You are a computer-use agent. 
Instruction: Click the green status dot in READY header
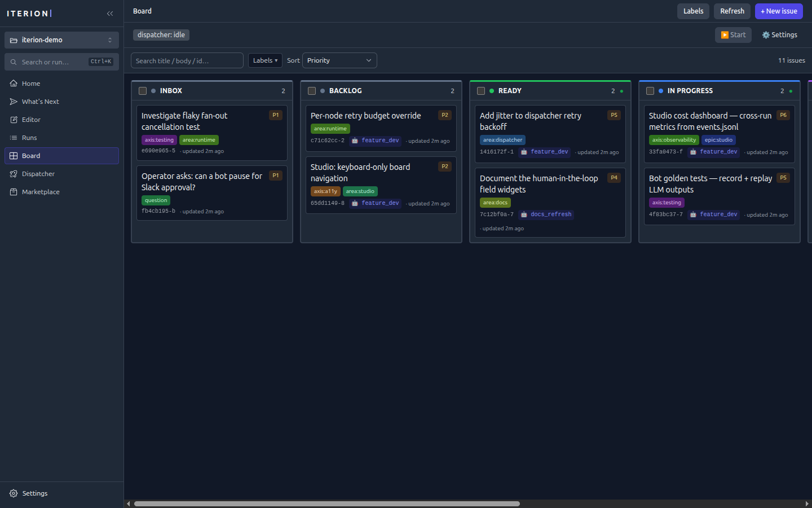tap(492, 91)
